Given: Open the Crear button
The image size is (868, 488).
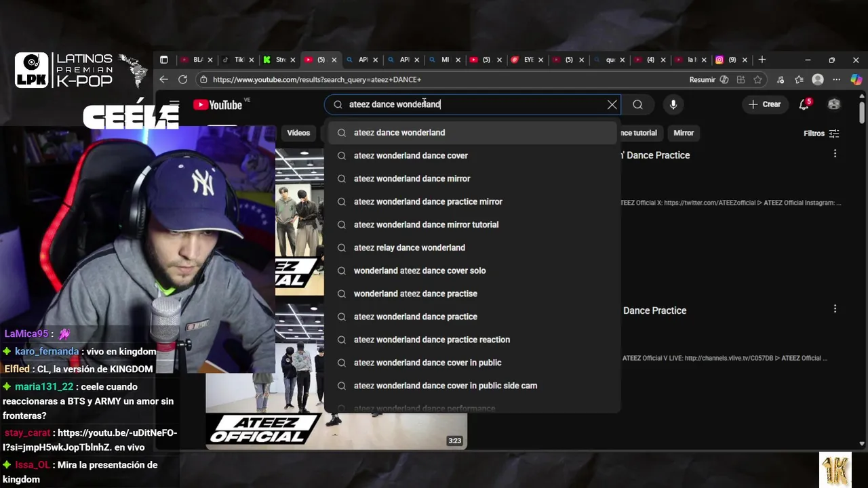Looking at the screenshot, I should pyautogui.click(x=764, y=104).
